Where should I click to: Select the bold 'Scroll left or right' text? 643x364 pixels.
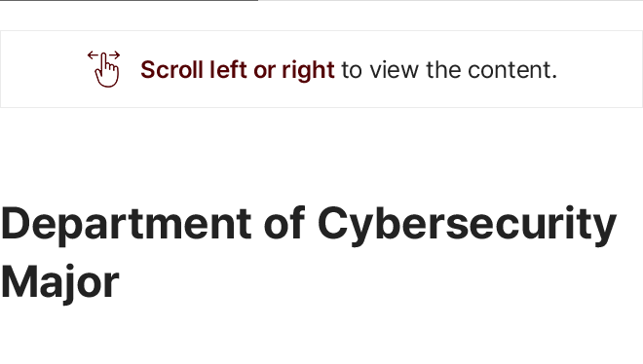click(x=238, y=70)
